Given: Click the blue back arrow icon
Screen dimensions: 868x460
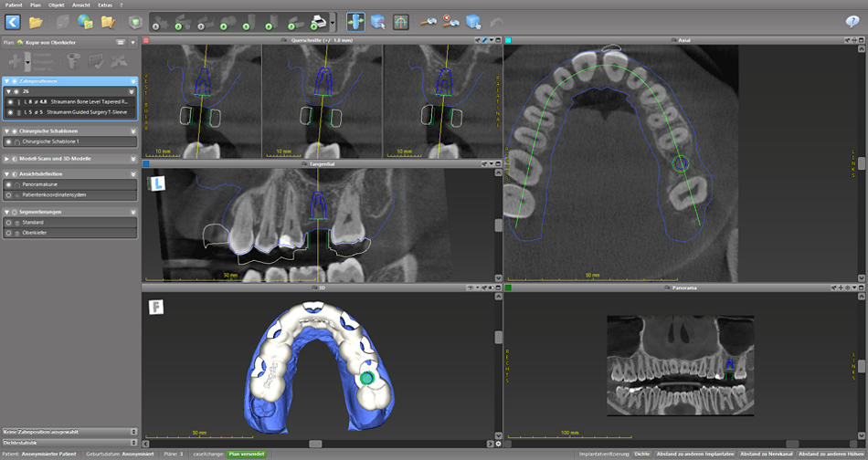Looking at the screenshot, I should [x=13, y=22].
